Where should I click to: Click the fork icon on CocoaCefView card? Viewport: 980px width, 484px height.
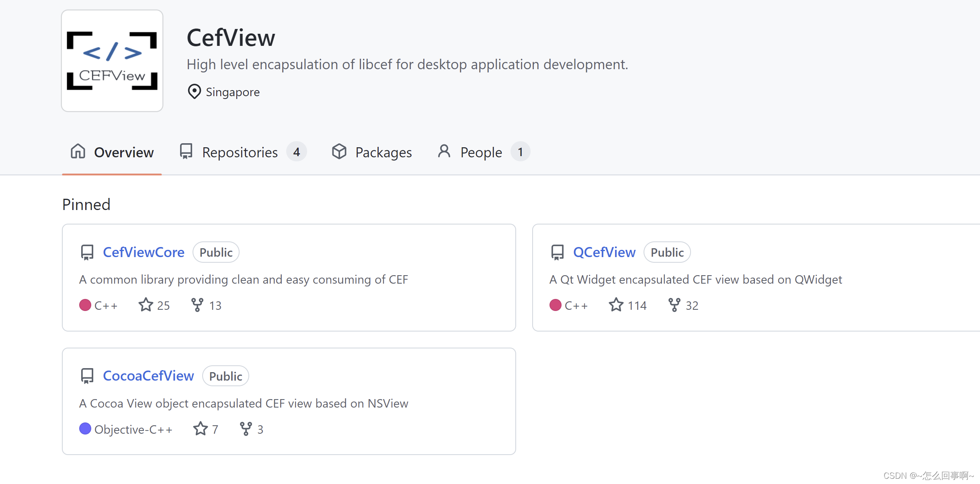(246, 429)
